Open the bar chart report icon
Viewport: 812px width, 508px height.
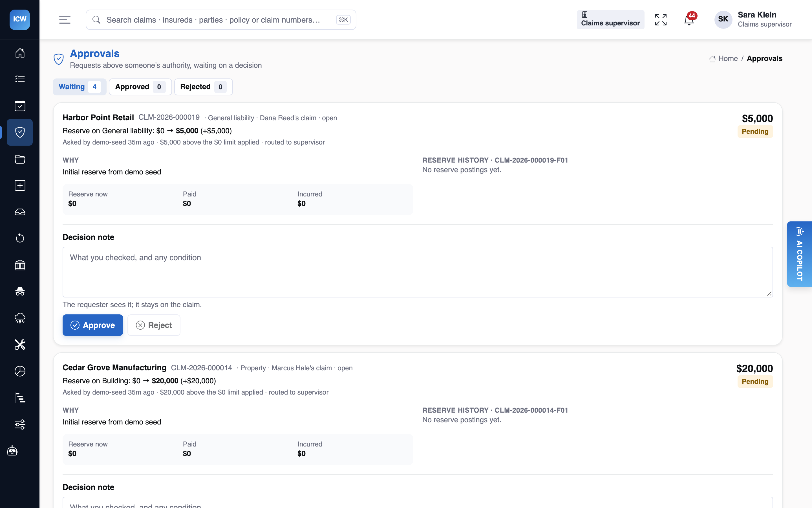(20, 397)
